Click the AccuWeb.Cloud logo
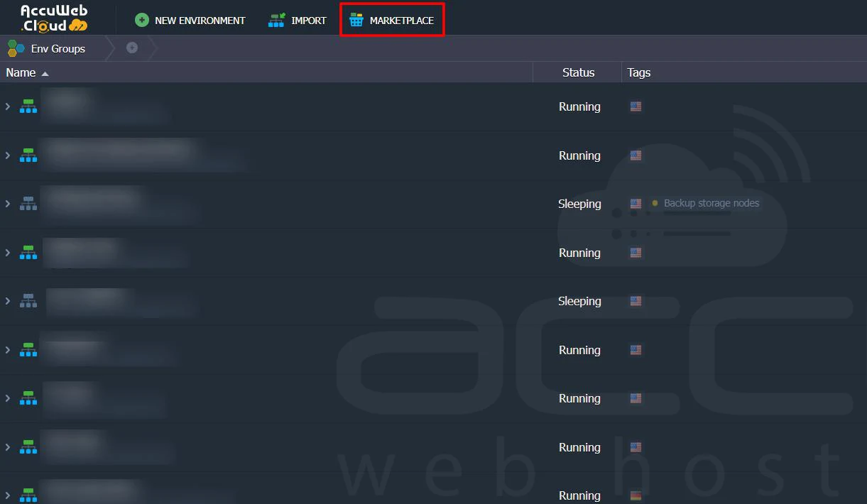867x504 pixels. pos(53,18)
